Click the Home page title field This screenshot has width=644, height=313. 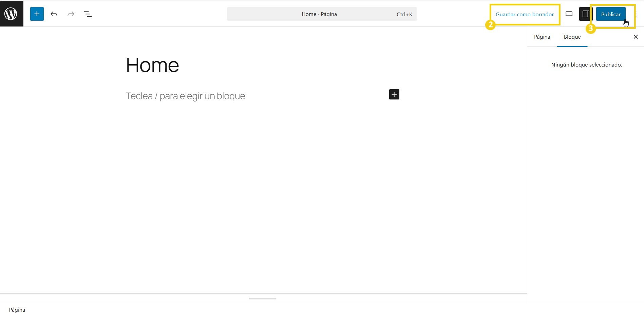(152, 65)
